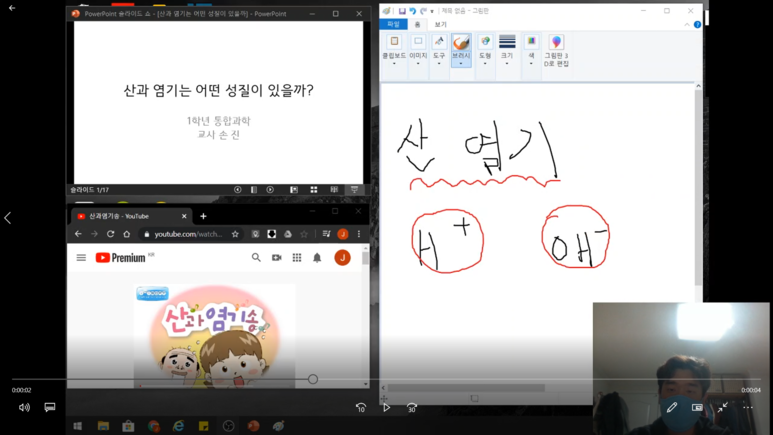The image size is (773, 435).
Task: Undo the last Paint action
Action: pyautogui.click(x=413, y=11)
